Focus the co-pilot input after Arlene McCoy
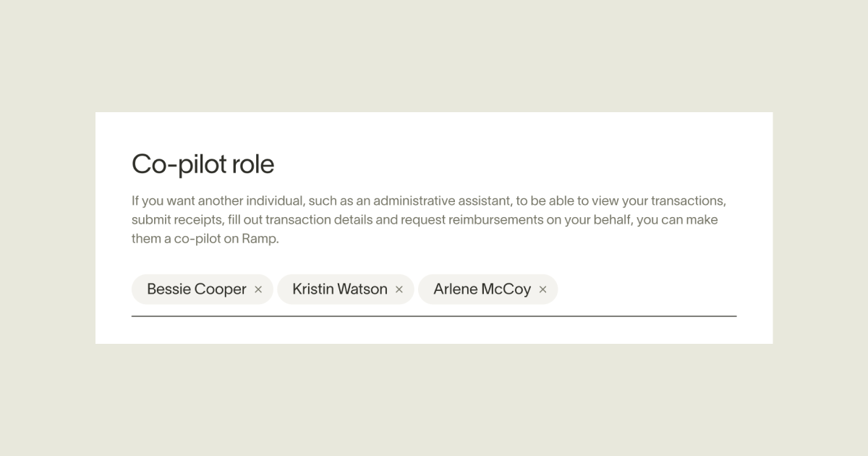 (644, 290)
